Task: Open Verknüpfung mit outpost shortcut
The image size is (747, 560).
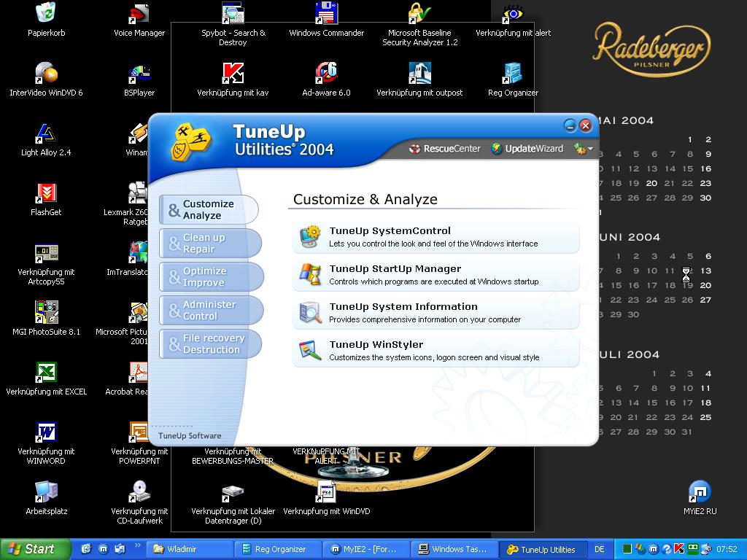Action: [x=419, y=79]
